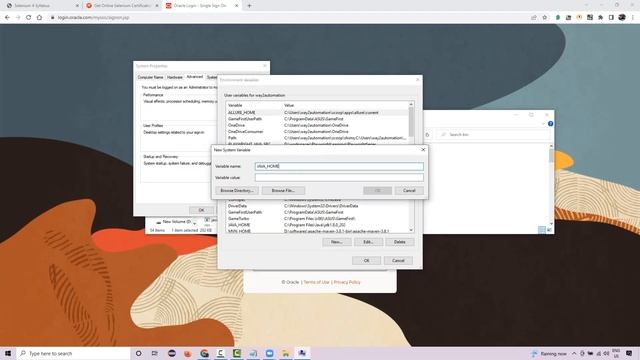Select GameTurbo system variable row

317,219
